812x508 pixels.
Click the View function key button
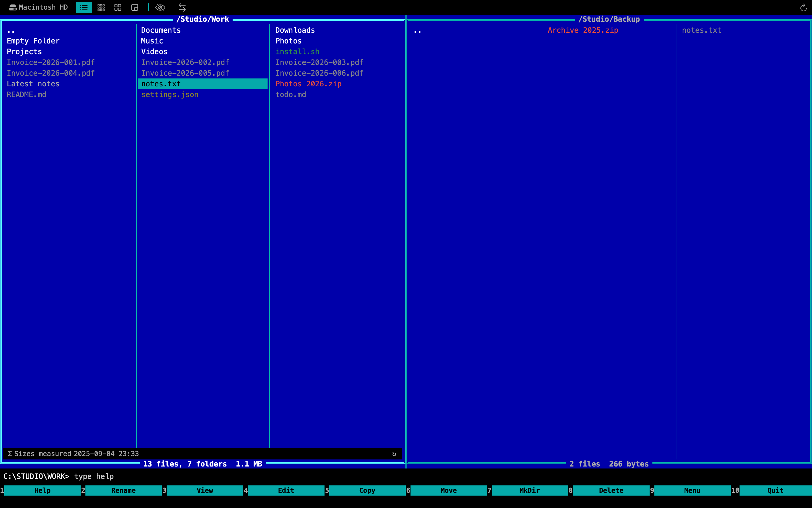205,490
